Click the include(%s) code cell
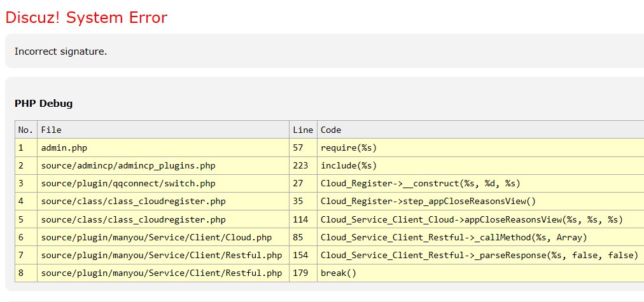This screenshot has height=302, width=644. pos(349,166)
